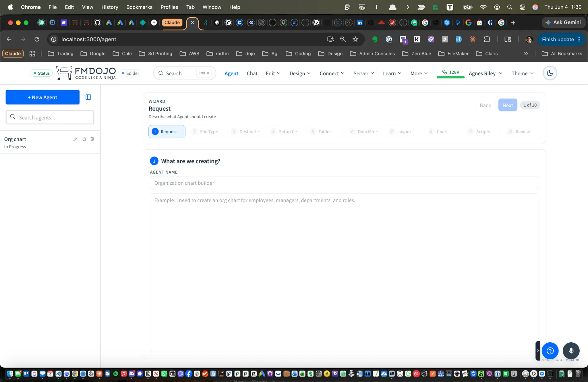Open the help question mark button
The width and height of the screenshot is (588, 382).
[550, 351]
